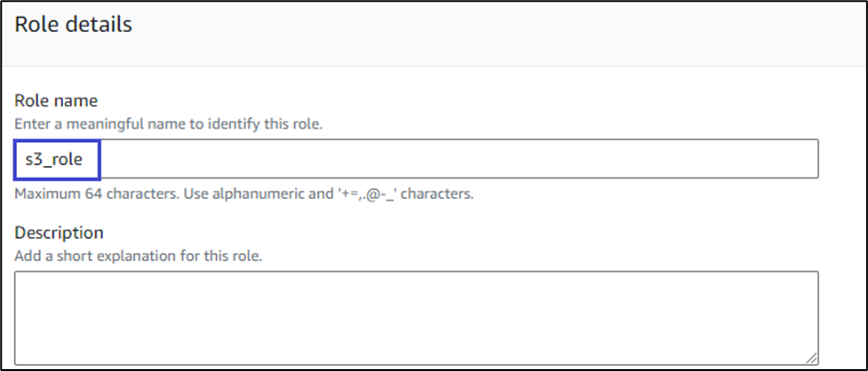Place cursor on the Description area's first line
This screenshot has height=371, width=868.
[x=178, y=286]
